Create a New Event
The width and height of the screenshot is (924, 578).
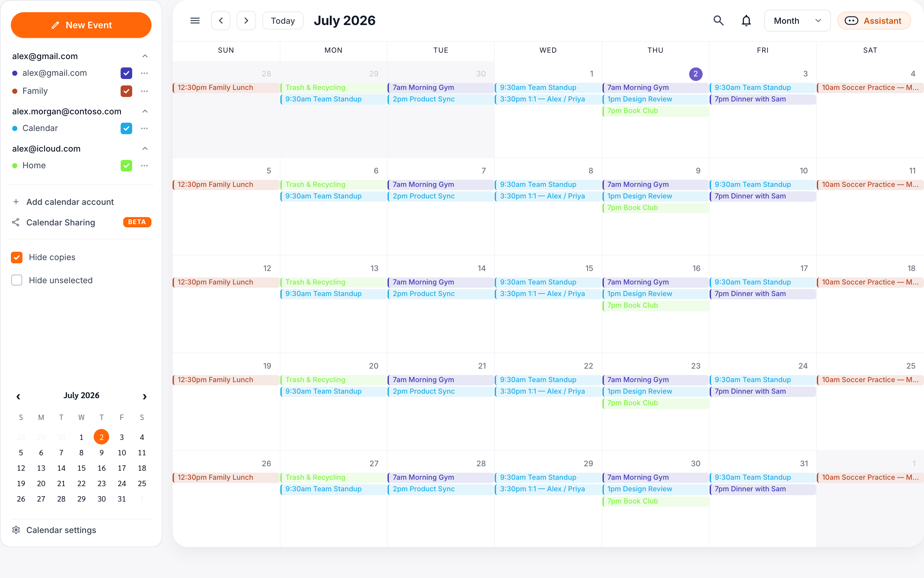tap(81, 25)
